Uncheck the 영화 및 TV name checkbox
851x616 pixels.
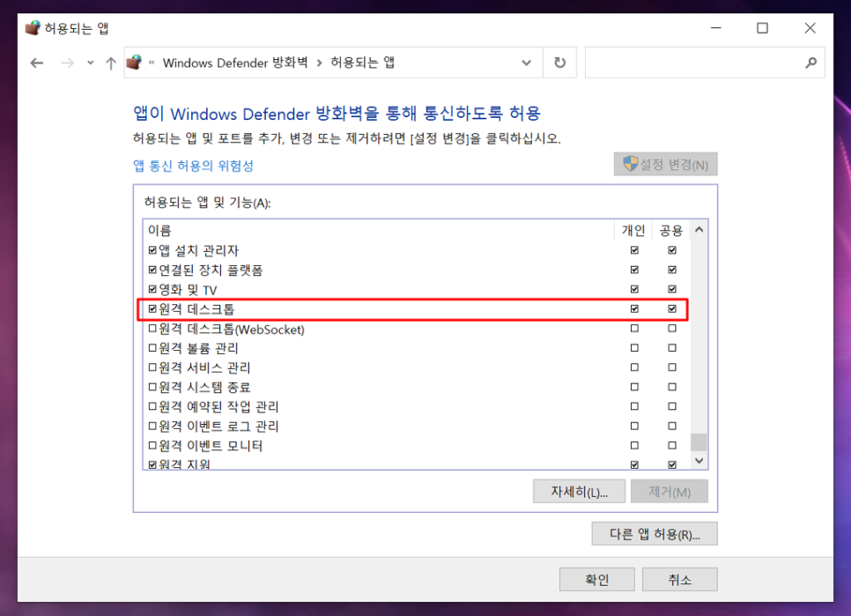[x=152, y=289]
